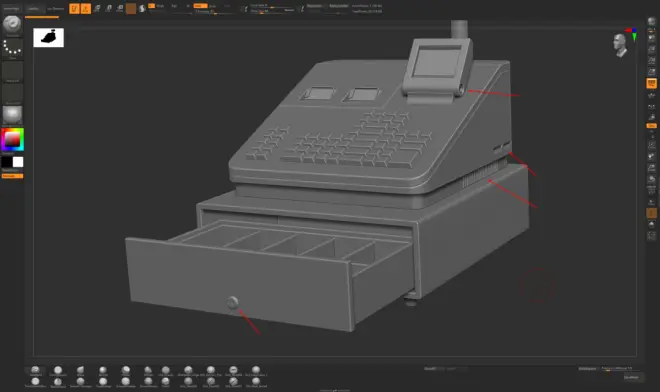Screen dimensions: 660x392
Task: Click the orange SwitchColor button
Action: click(12, 176)
